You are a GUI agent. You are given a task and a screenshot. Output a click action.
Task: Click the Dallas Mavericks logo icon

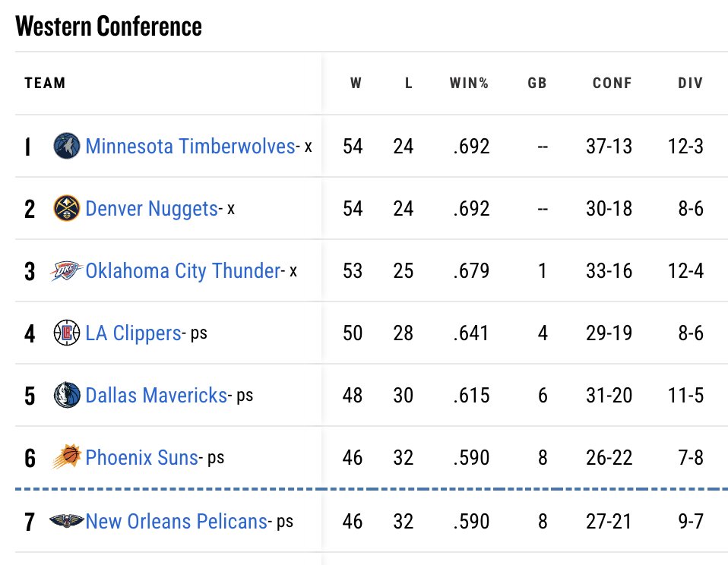pyautogui.click(x=67, y=395)
